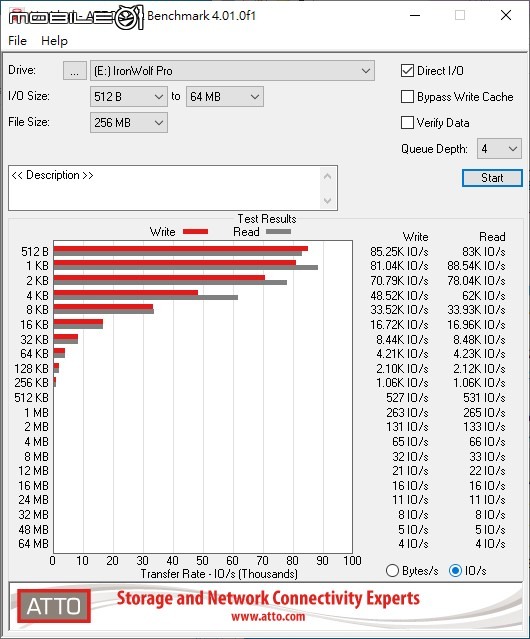The height and width of the screenshot is (639, 530).
Task: Click the 512 KB row label
Action: 31,398
